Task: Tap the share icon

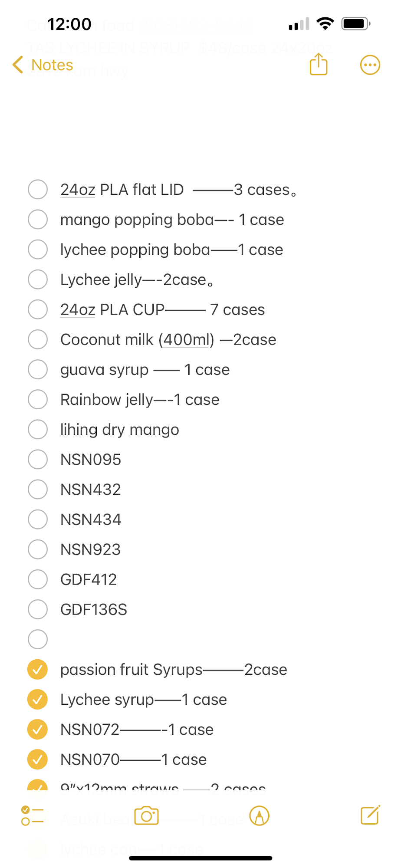Action: [318, 65]
